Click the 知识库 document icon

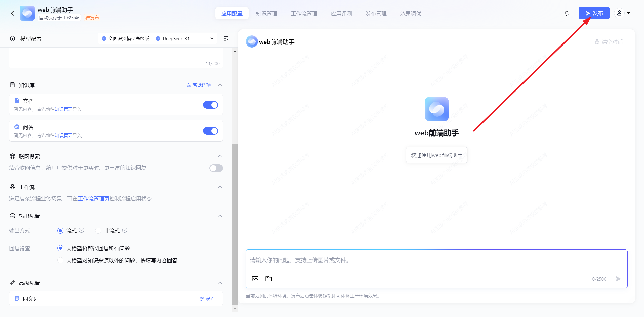(x=12, y=85)
